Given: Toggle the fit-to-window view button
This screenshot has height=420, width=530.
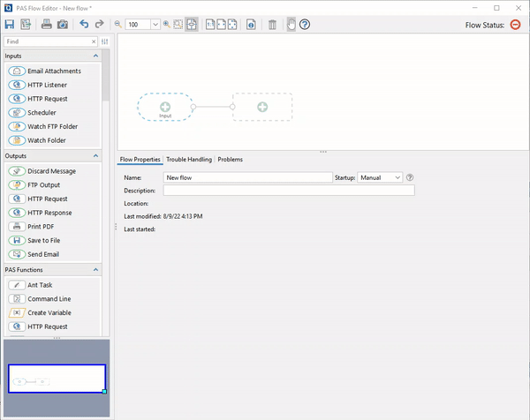Looking at the screenshot, I should (x=192, y=25).
